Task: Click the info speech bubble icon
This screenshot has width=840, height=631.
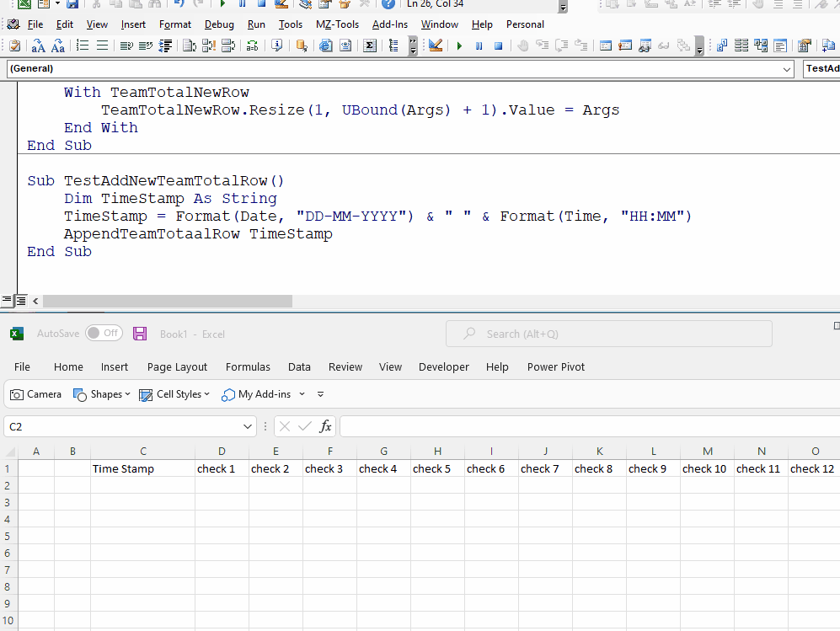Action: (276, 45)
